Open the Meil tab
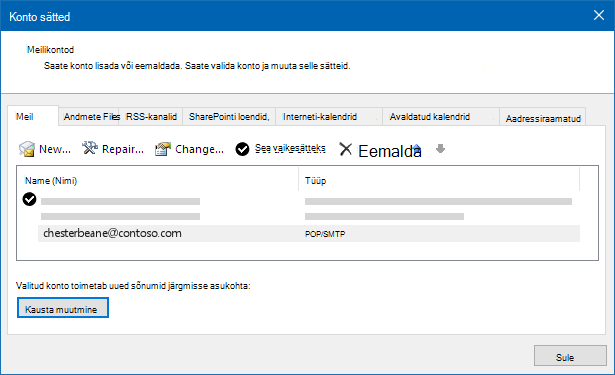Screen dimensions: 615x375 tap(33, 116)
